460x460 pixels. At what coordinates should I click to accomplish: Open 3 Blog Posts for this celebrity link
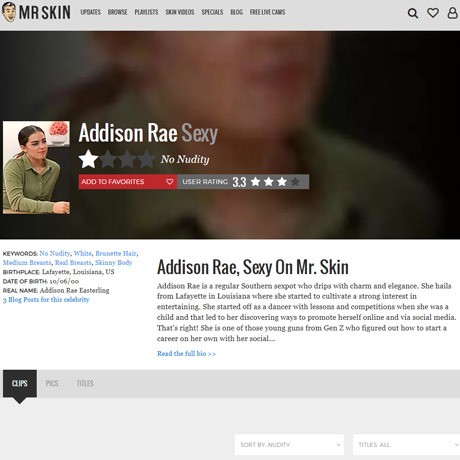click(46, 299)
